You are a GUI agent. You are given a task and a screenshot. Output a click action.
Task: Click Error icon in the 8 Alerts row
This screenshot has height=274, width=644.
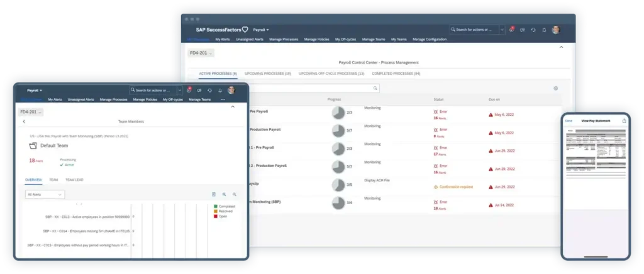point(436,130)
